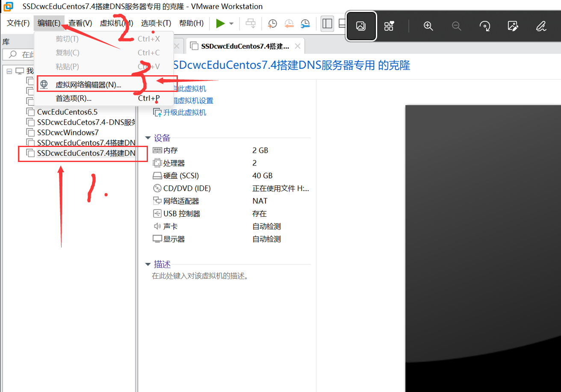The height and width of the screenshot is (392, 561).
Task: Click the 处理器 device label
Action: [174, 163]
